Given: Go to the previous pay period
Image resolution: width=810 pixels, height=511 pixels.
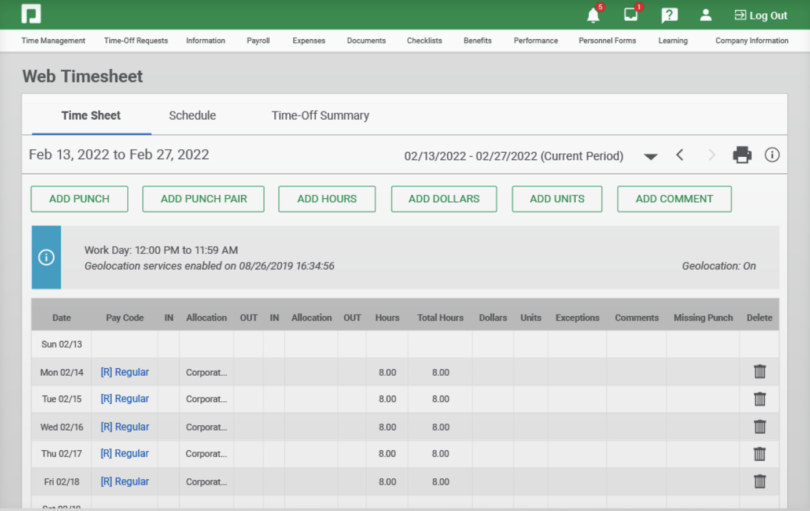Looking at the screenshot, I should point(680,155).
